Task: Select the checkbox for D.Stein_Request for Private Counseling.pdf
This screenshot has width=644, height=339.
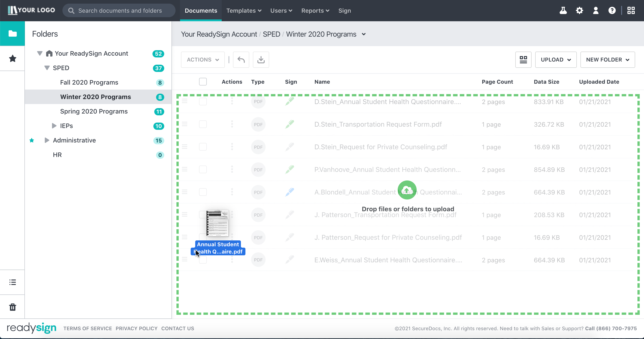Action: click(203, 147)
